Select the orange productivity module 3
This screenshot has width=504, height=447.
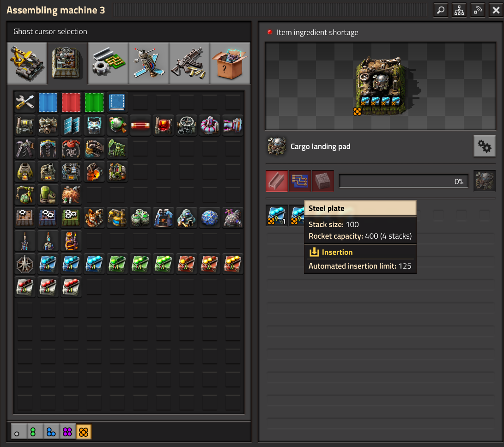pos(233,264)
